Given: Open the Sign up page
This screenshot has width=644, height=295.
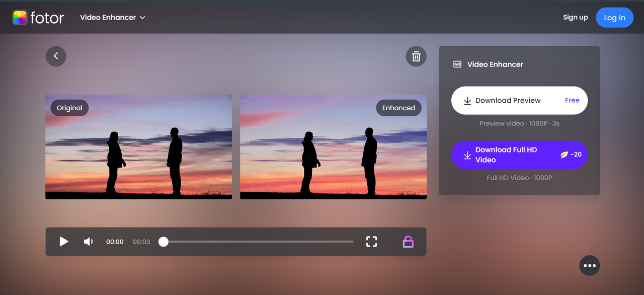Looking at the screenshot, I should coord(575,18).
